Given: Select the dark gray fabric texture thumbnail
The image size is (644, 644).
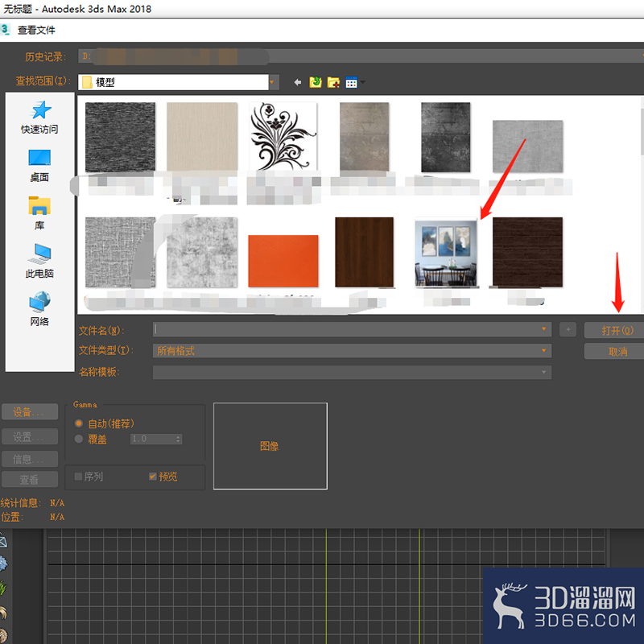Looking at the screenshot, I should pyautogui.click(x=120, y=137).
